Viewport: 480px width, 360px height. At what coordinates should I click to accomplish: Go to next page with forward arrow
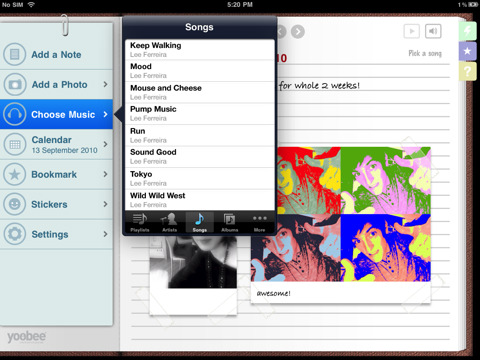[x=298, y=32]
